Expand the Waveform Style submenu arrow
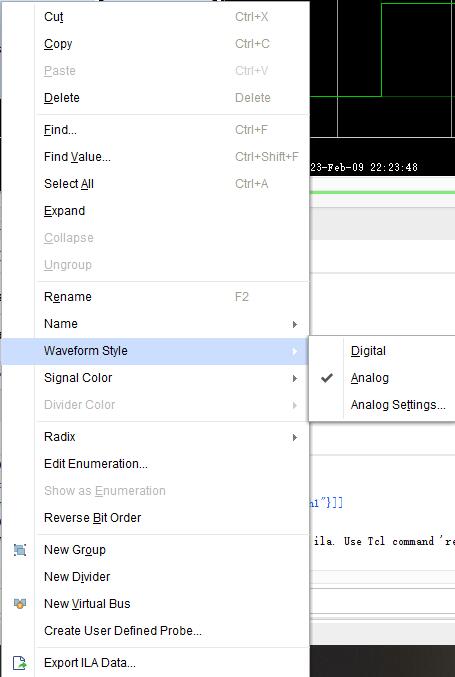 point(295,351)
